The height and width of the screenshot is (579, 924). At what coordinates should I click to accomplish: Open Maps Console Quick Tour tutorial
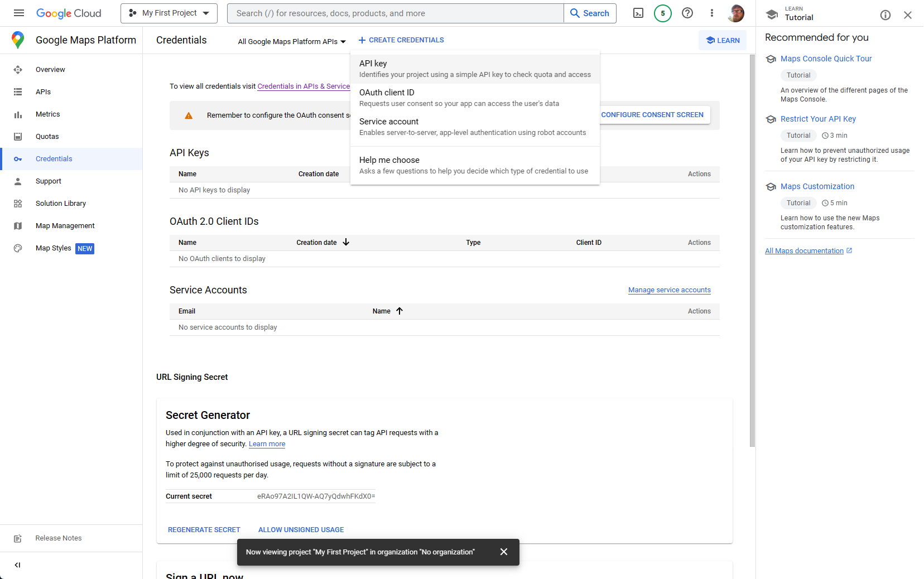[826, 59]
